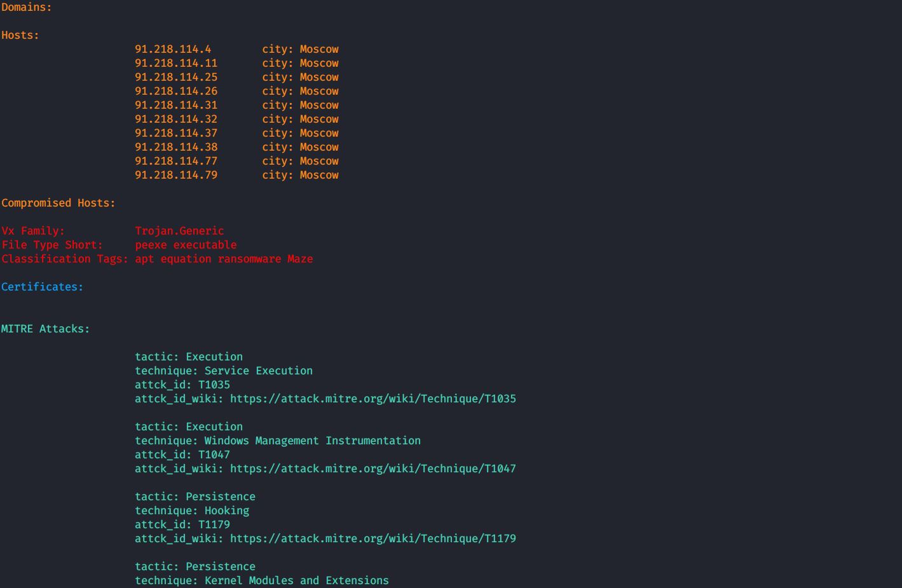Click 'apt equation ransomware Maze' tags text
This screenshot has height=588, width=902.
coord(224,259)
